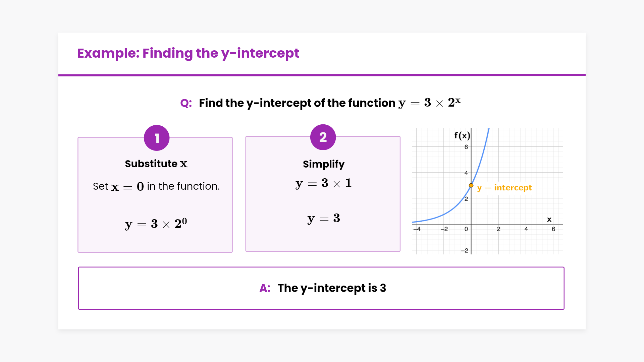The height and width of the screenshot is (362, 644).
Task: Click the purple step 2 circle
Action: (323, 137)
